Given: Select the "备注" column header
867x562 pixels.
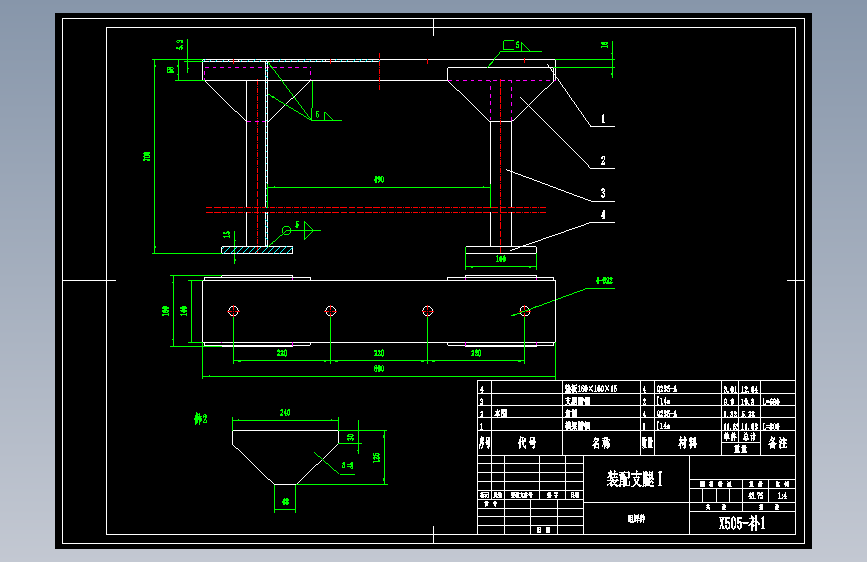Looking at the screenshot, I should point(777,443).
